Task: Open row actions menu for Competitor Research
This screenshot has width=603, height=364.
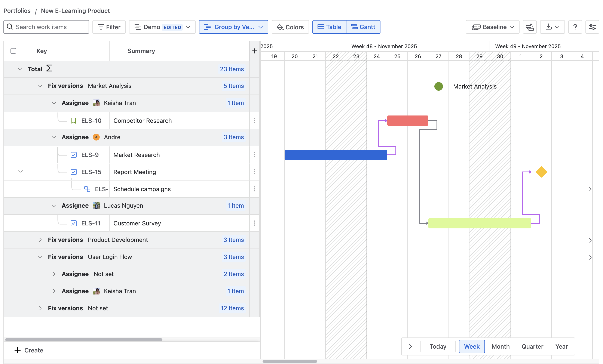Action: coord(254,120)
